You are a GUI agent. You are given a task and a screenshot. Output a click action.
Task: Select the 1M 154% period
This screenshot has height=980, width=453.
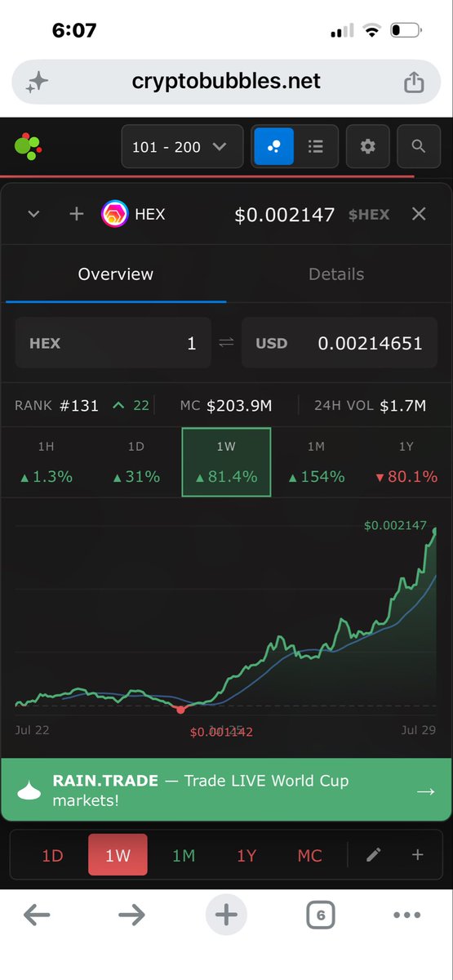coord(316,461)
